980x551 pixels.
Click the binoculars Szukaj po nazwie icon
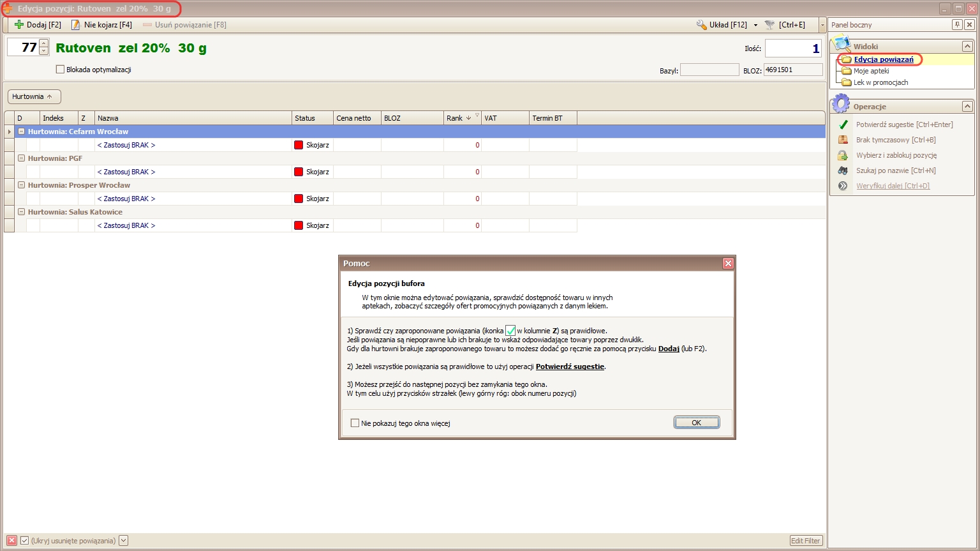point(843,170)
